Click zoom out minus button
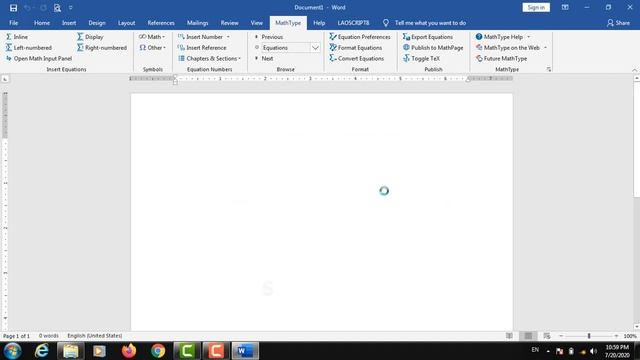Image resolution: width=640 pixels, height=360 pixels. pos(561,336)
